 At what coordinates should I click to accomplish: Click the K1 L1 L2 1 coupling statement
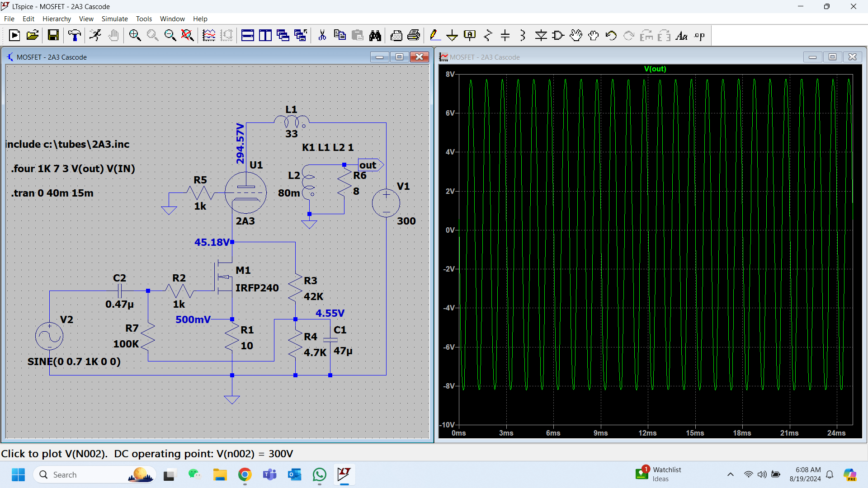coord(328,147)
